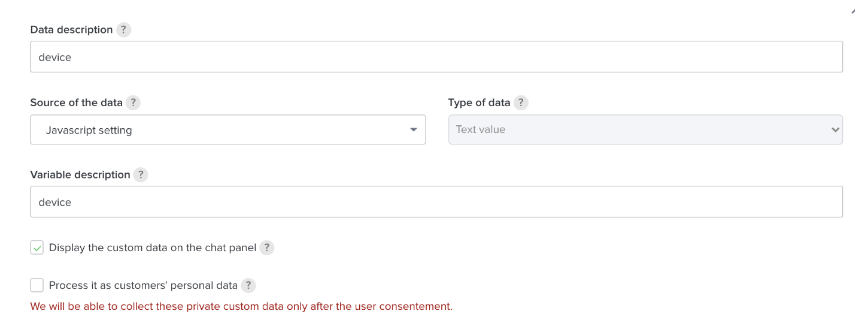Click the help icon next to Data description
This screenshot has height=326, width=868.
coord(123,30)
